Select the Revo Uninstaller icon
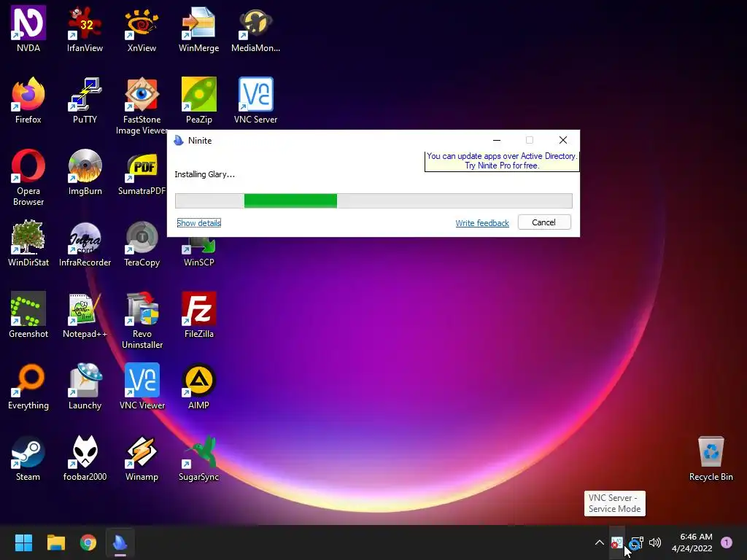Screen dimensions: 747x560 [x=142, y=320]
